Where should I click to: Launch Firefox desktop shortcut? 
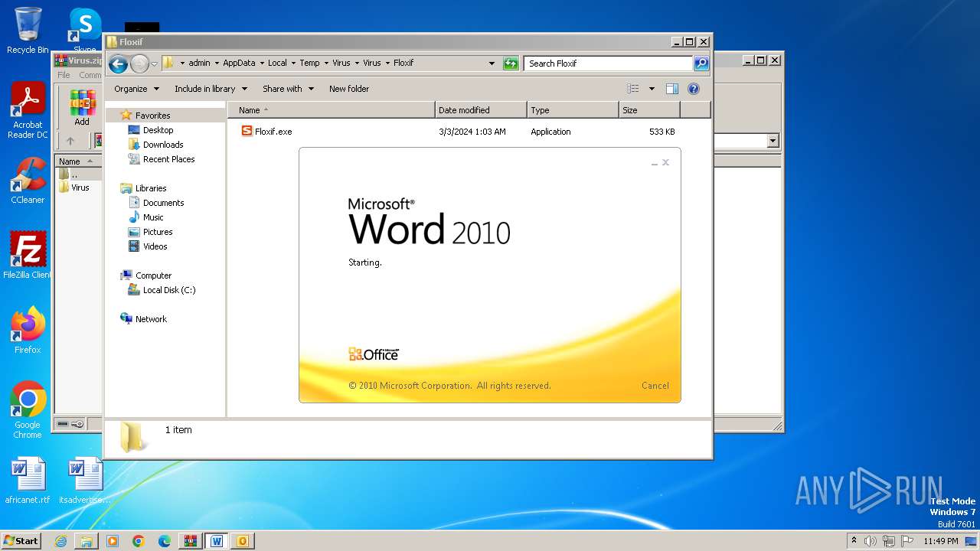[28, 331]
